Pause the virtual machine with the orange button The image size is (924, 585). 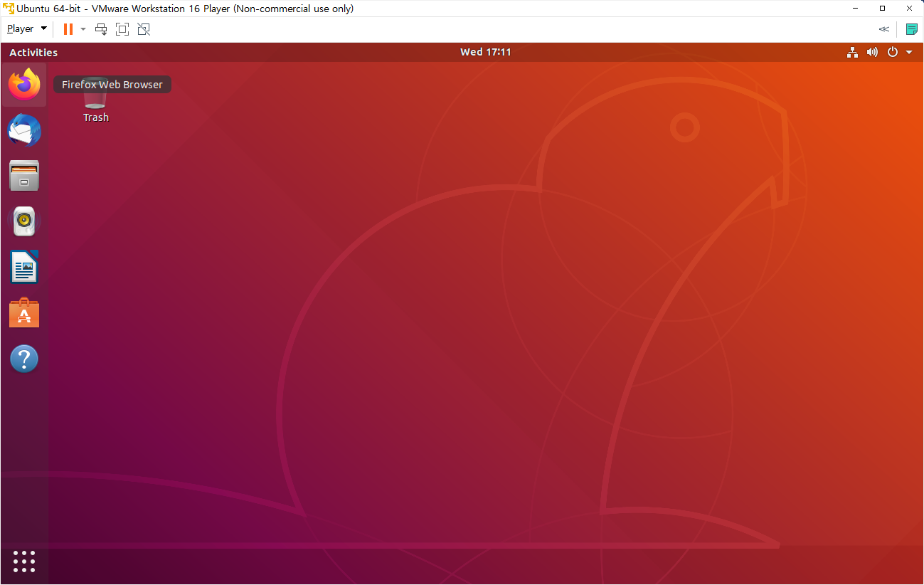[68, 29]
